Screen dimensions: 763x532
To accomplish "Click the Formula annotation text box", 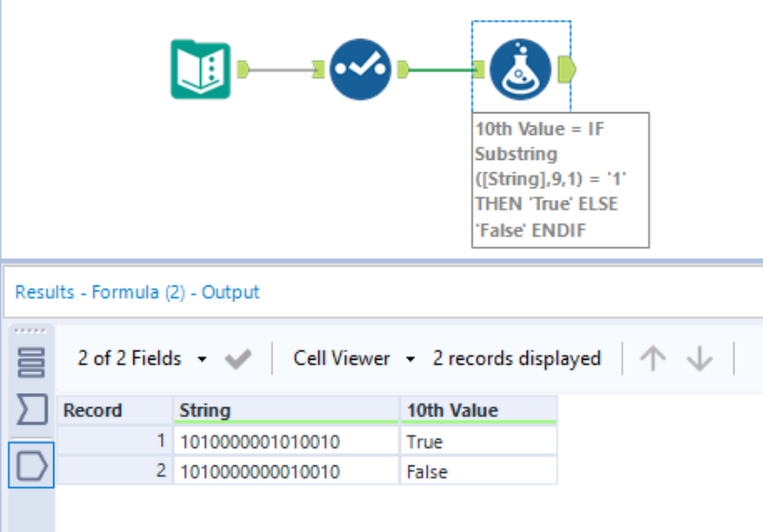I will point(560,180).
